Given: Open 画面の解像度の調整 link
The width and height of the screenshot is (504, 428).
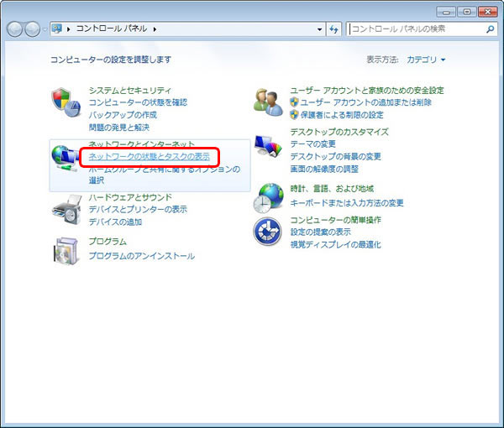Looking at the screenshot, I should tap(324, 169).
